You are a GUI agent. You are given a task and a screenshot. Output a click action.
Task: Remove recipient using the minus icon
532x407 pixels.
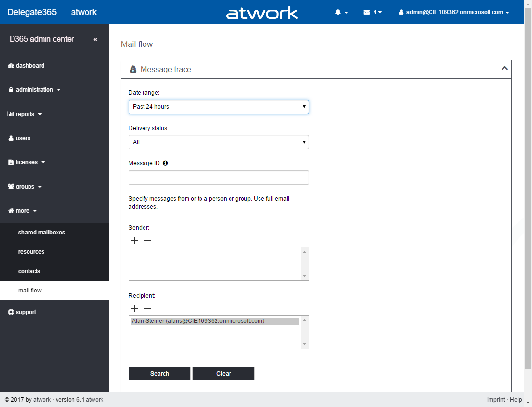pyautogui.click(x=147, y=309)
